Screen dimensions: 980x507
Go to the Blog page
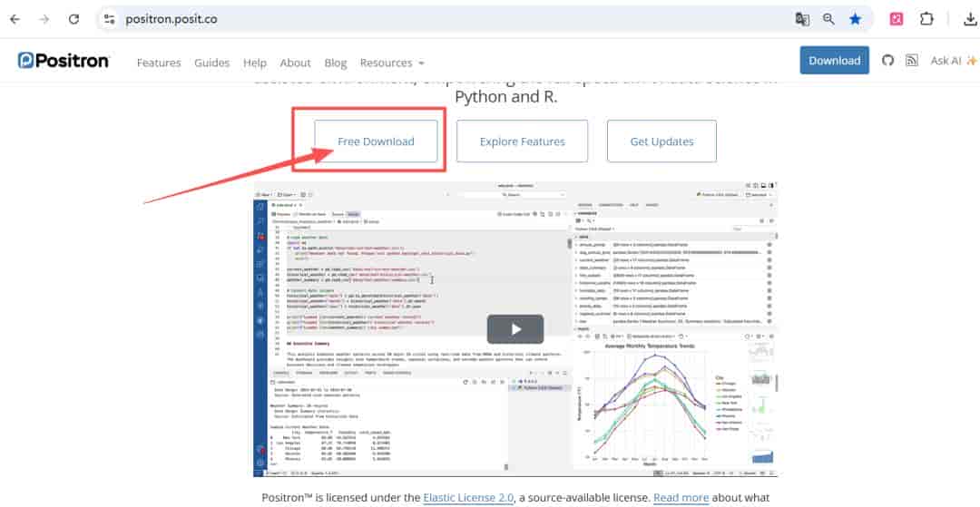336,63
